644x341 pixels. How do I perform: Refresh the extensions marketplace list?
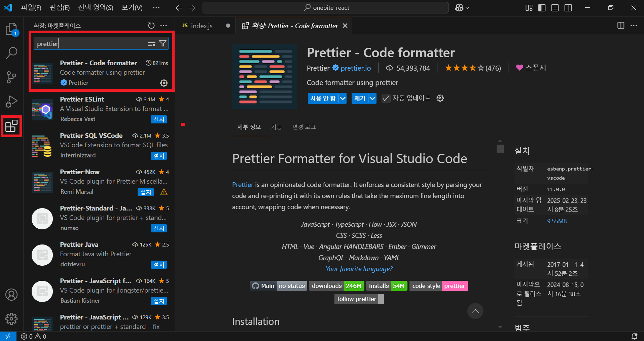151,26
